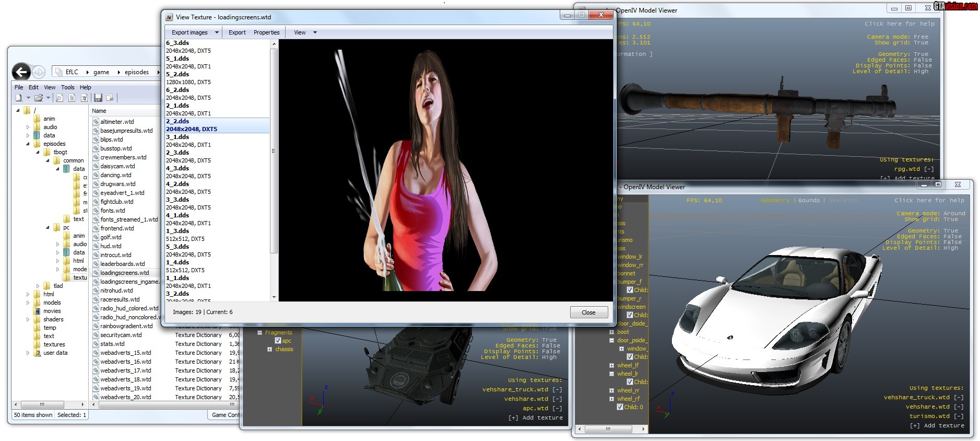
Task: Uncheck the apc fragment checkbox
Action: [x=278, y=341]
